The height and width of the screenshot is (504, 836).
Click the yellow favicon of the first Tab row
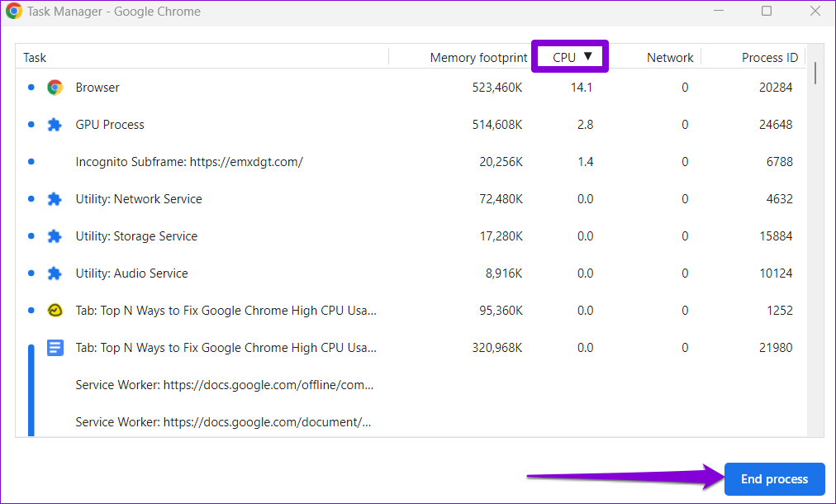pos(55,311)
